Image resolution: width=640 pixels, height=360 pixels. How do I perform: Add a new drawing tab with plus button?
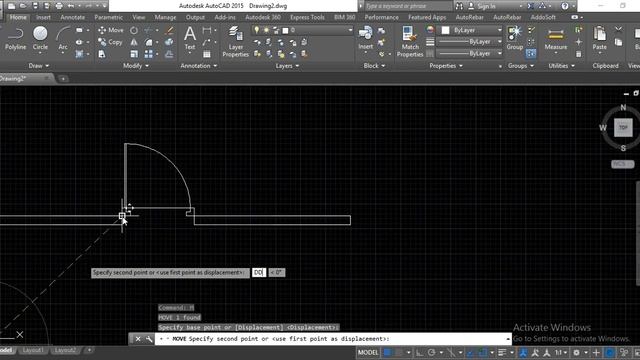coord(63,78)
